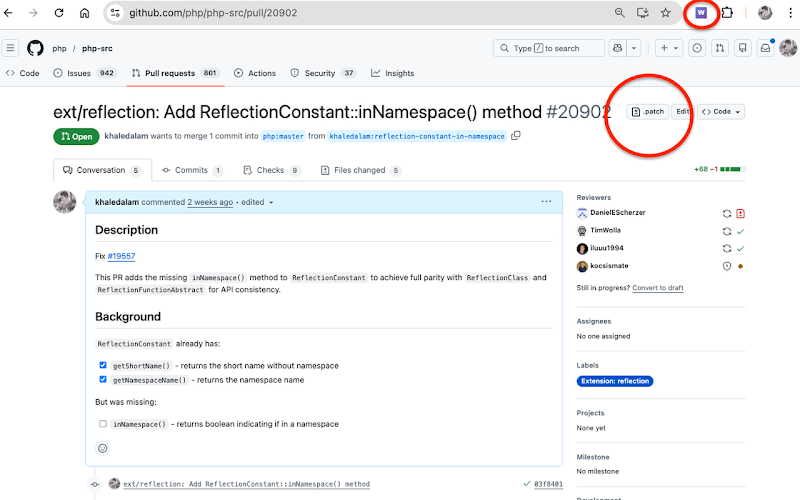Click the Extension: reflection label
This screenshot has height=500, width=800.
tap(615, 381)
